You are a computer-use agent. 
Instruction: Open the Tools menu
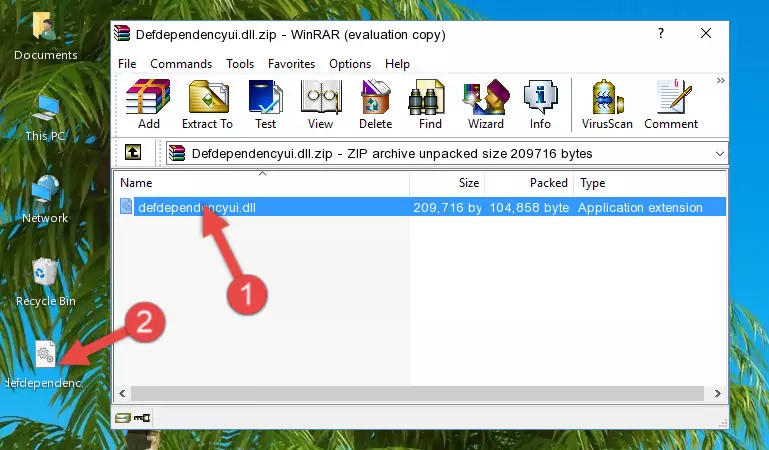(240, 64)
